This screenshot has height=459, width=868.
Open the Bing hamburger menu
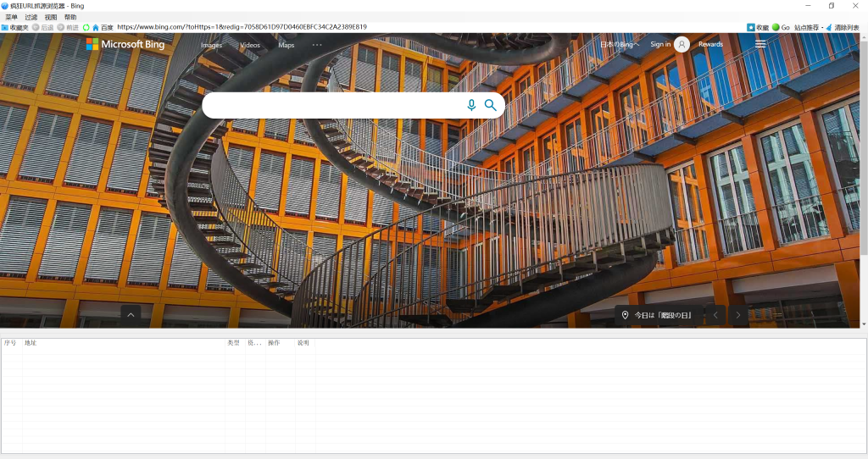click(760, 44)
